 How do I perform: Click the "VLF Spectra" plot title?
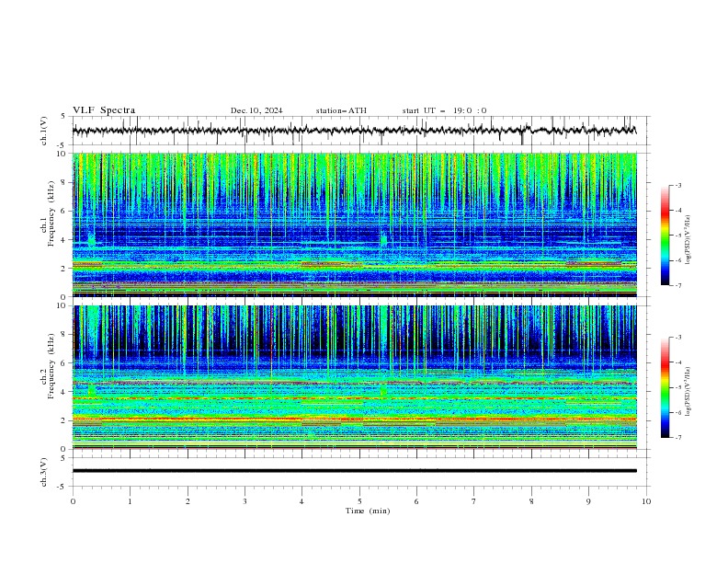(x=104, y=110)
